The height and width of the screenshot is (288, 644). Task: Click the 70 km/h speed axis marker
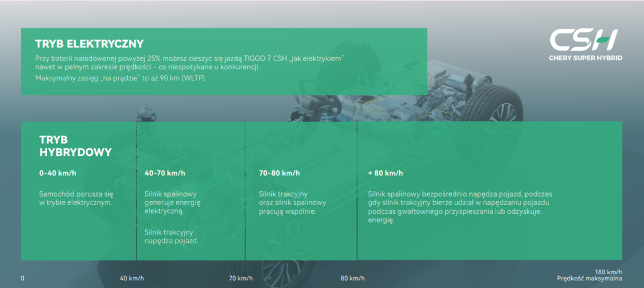pos(240,278)
